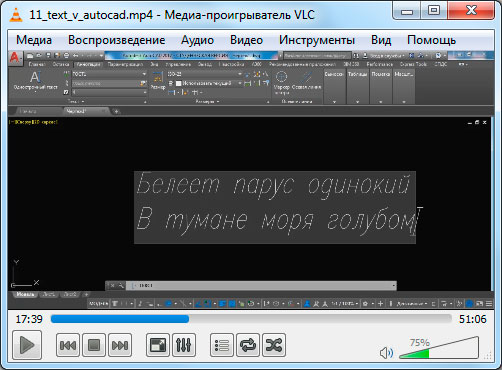
Task: Open the Видео menu
Action: pos(246,40)
